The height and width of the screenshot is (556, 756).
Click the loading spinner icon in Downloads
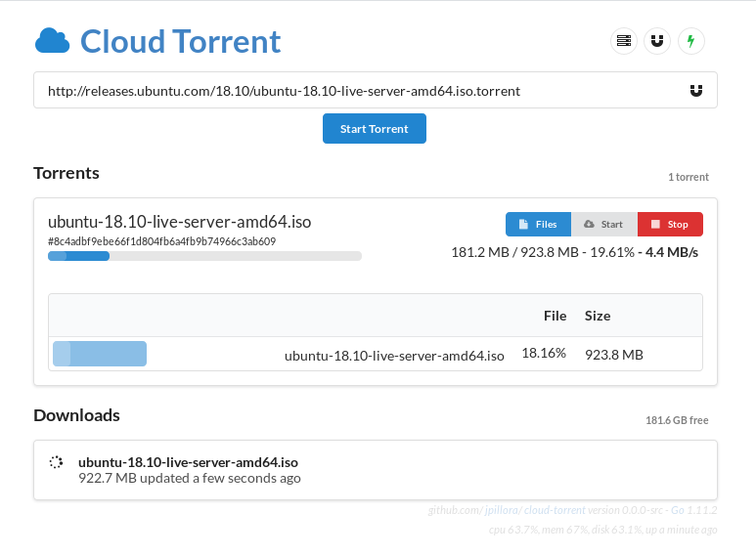(56, 462)
